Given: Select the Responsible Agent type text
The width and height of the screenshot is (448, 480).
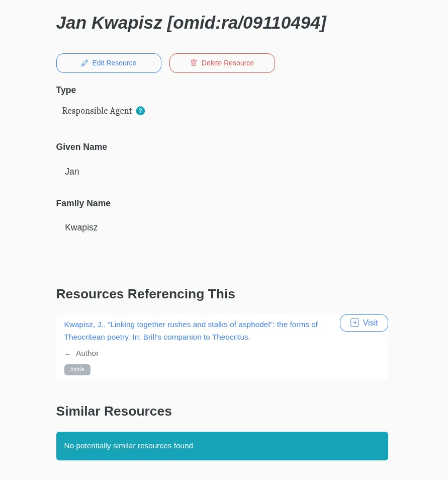Looking at the screenshot, I should [x=97, y=111].
